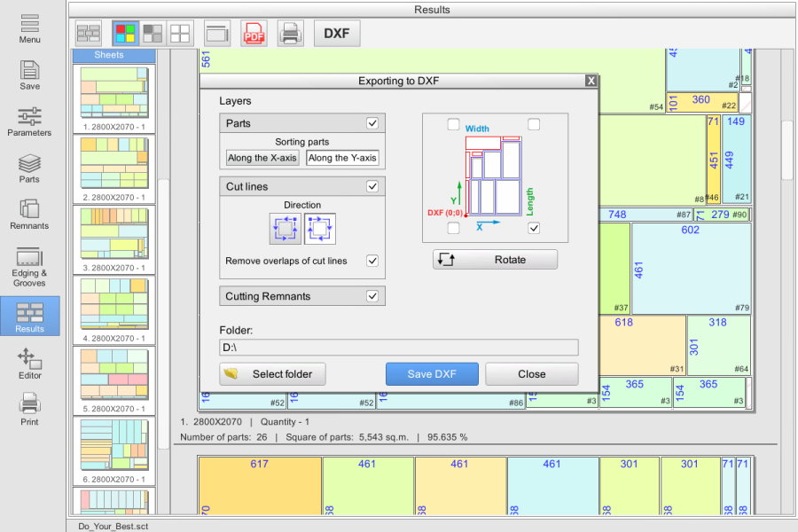Select sheet thumbnail 5. 2800X2070 - 1
Viewport: 798px width, 532px height.
114,380
